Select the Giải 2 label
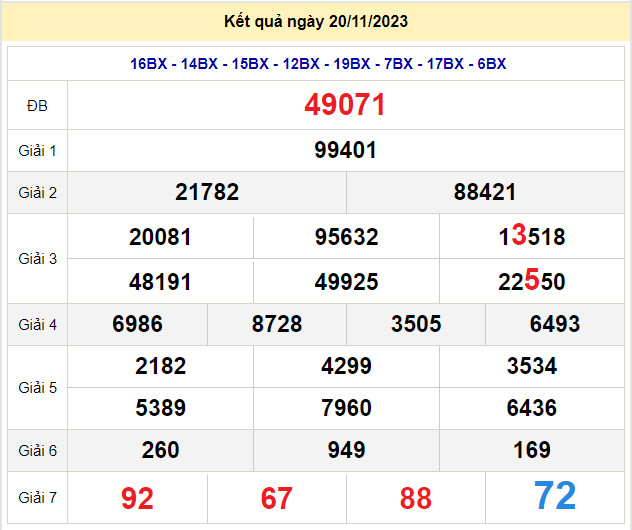Viewport: 632px width, 530px height. click(x=37, y=193)
